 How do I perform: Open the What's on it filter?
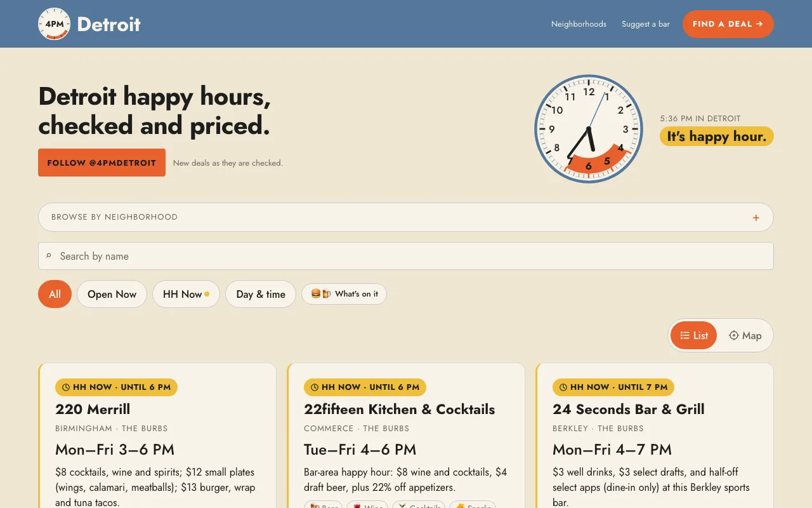(x=344, y=294)
